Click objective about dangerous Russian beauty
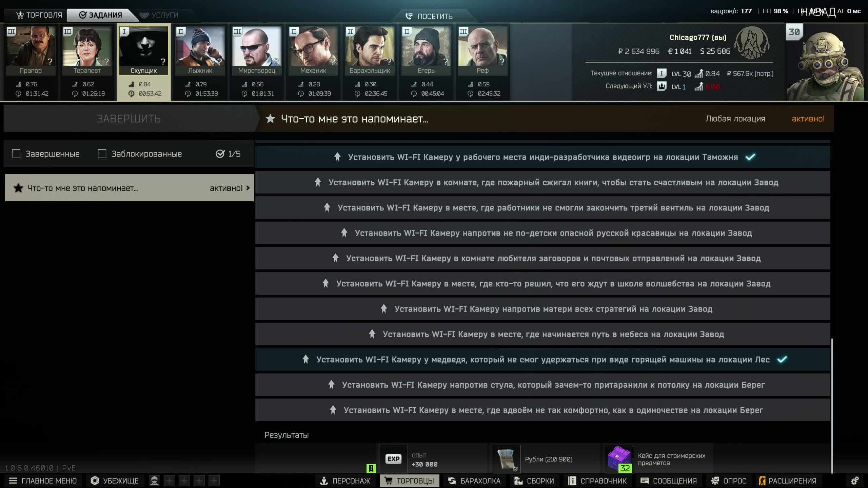The image size is (868, 488). [x=542, y=233]
